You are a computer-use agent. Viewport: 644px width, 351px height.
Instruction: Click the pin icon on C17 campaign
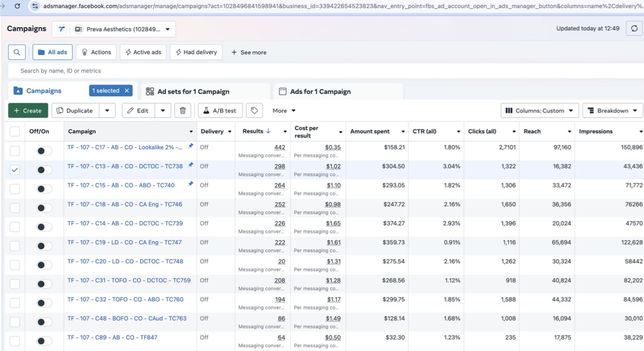[191, 146]
